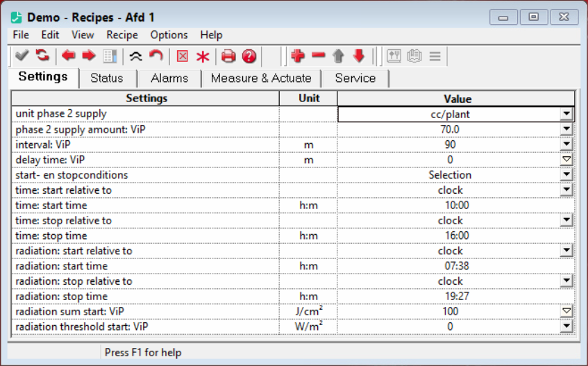Open the unit phase 2 supply dropdown
This screenshot has height=366, width=588.
[566, 114]
